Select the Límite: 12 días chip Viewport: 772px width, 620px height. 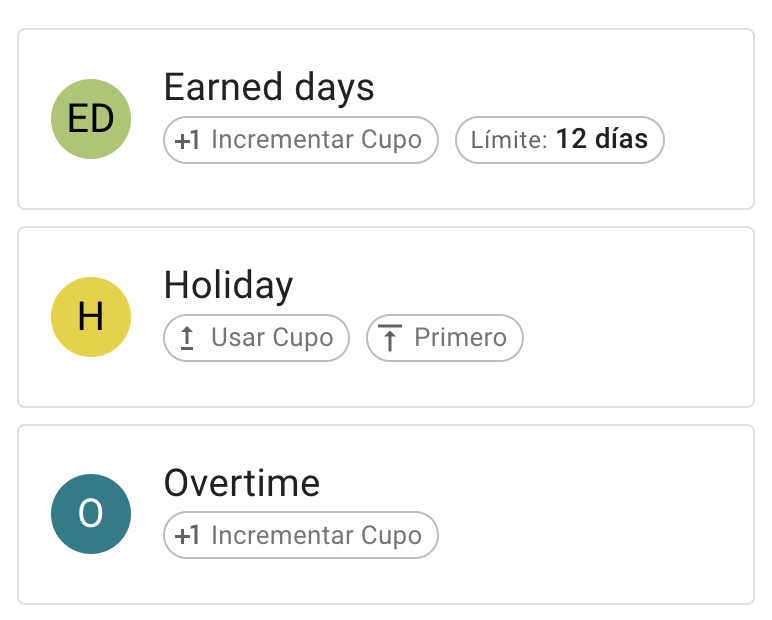pyautogui.click(x=559, y=140)
